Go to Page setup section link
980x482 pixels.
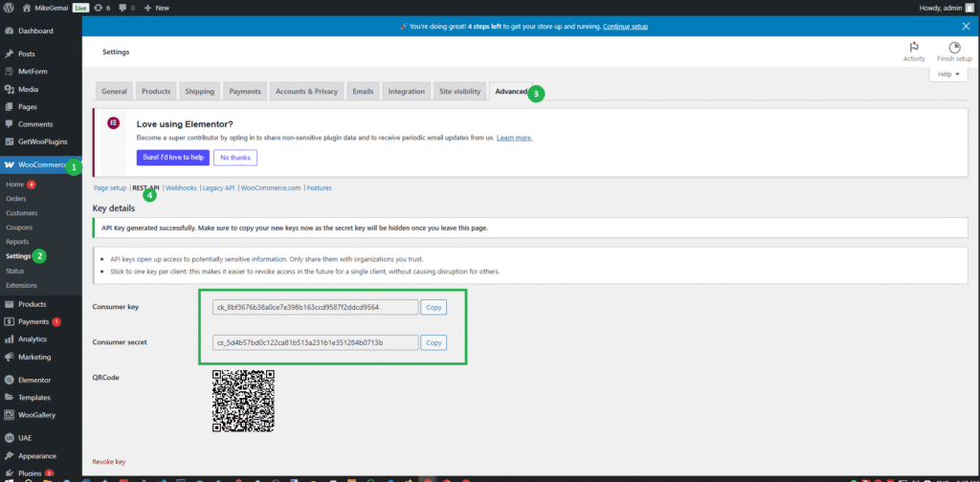[110, 187]
